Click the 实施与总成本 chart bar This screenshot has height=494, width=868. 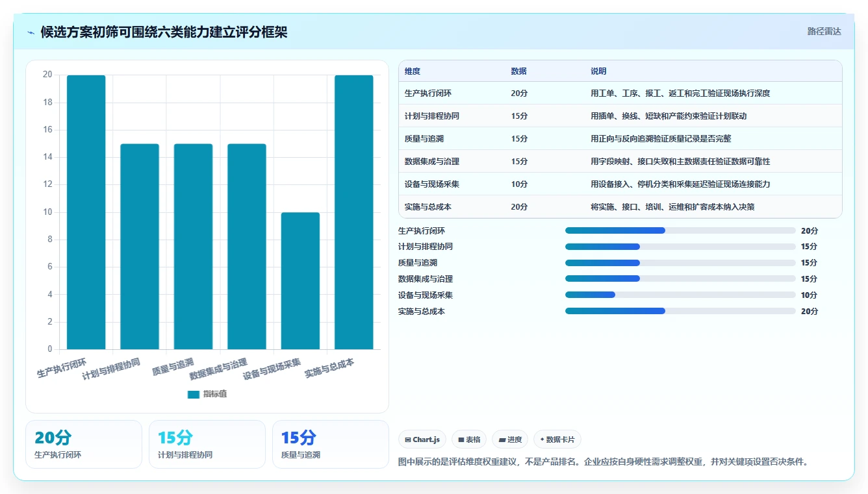tap(354, 212)
